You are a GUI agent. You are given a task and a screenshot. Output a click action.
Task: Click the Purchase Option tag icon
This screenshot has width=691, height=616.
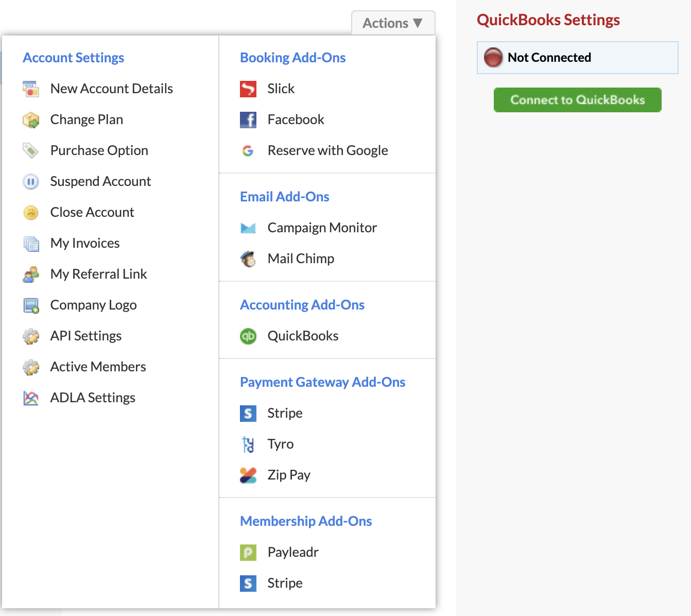(x=31, y=150)
